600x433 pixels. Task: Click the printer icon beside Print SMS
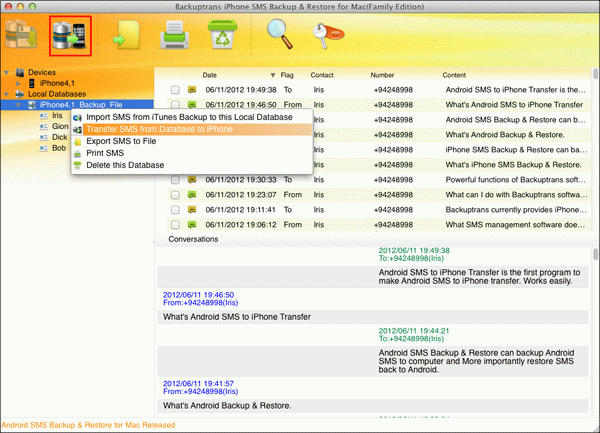(x=78, y=154)
